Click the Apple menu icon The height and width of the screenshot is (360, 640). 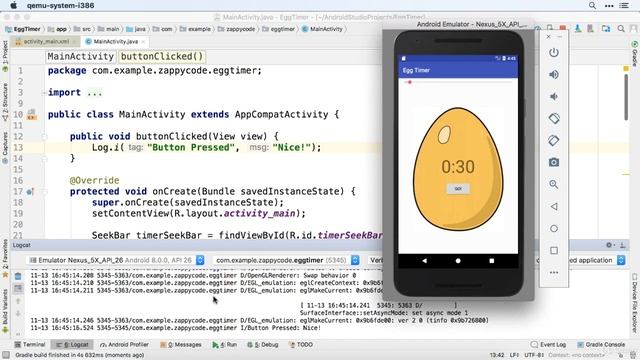coord(13,6)
